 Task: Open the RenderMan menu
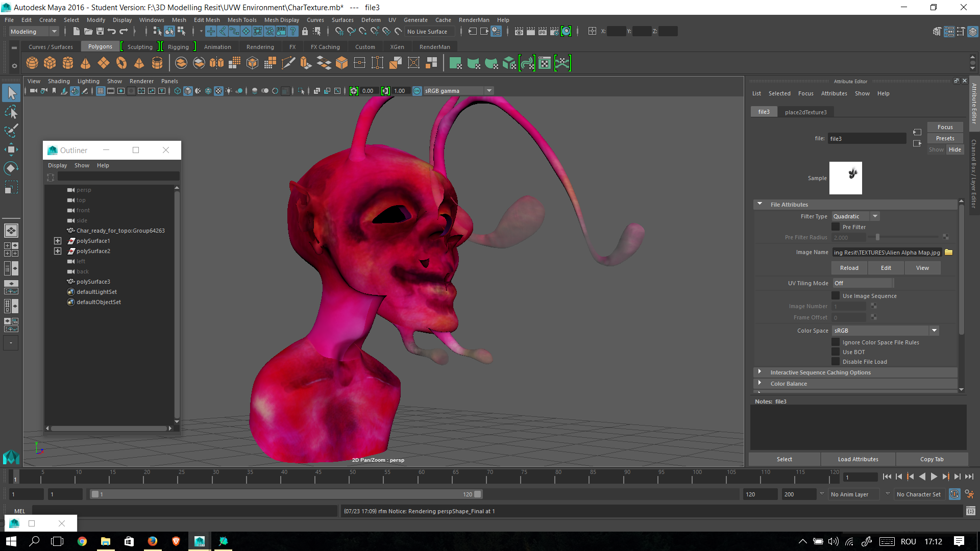474,20
